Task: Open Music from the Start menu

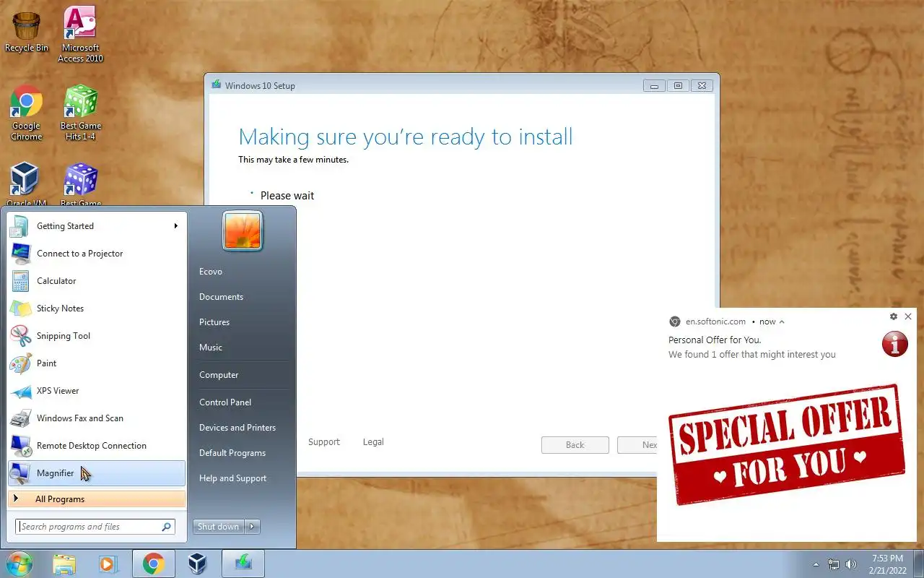Action: coord(211,348)
